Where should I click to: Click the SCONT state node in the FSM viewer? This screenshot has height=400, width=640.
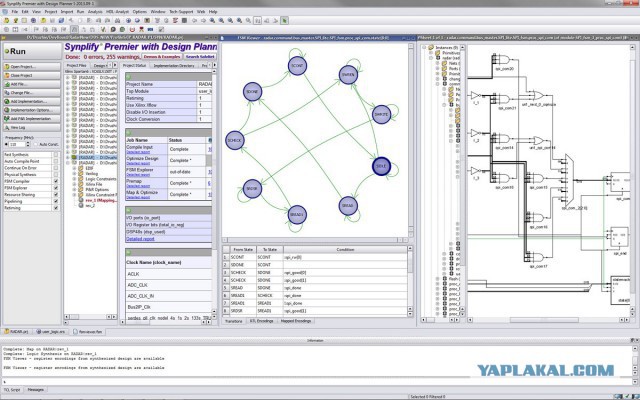pos(297,66)
